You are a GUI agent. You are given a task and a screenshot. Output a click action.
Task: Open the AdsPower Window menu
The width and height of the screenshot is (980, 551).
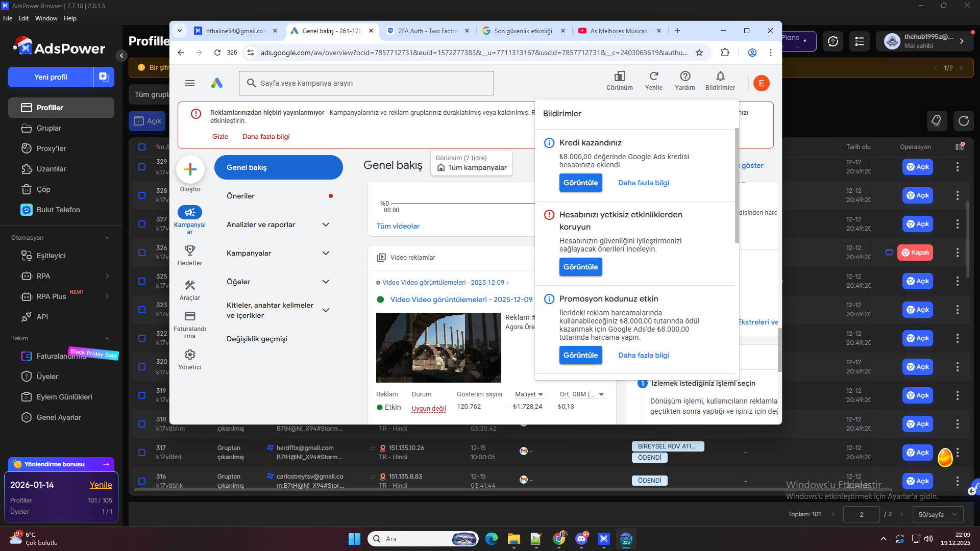(x=46, y=18)
